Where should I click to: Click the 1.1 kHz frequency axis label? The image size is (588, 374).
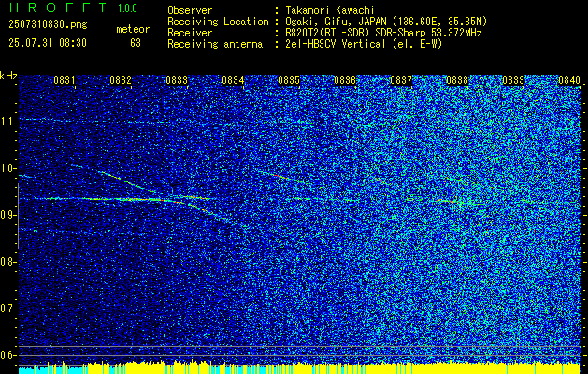[7, 122]
